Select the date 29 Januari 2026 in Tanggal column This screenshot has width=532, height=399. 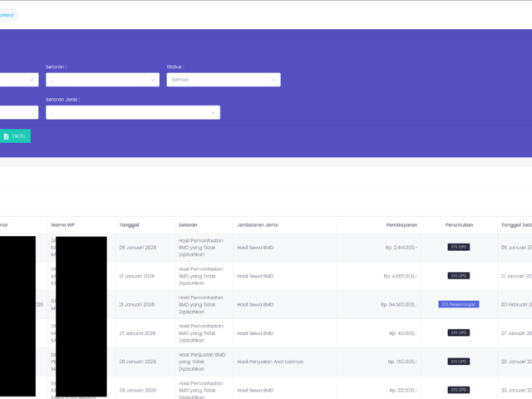click(x=137, y=391)
